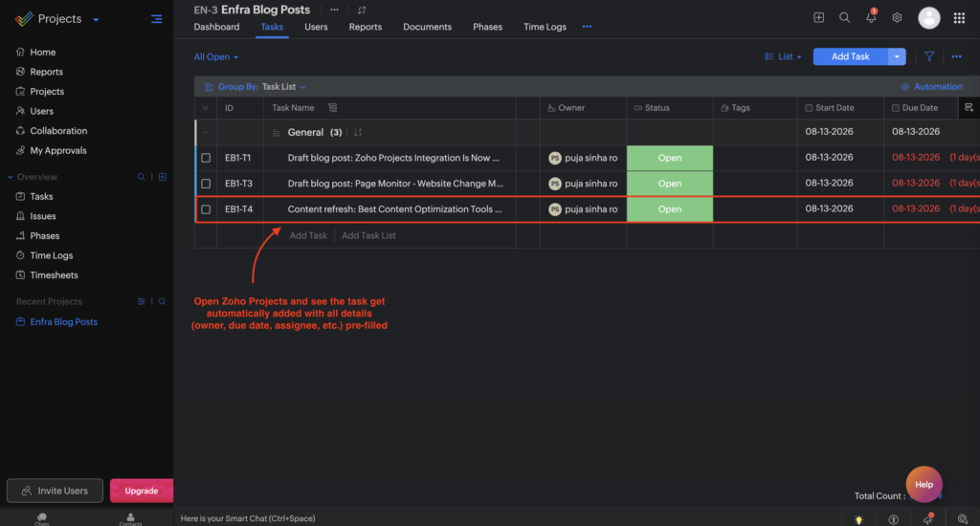Open the Chats icon in bottom bar

click(42, 518)
